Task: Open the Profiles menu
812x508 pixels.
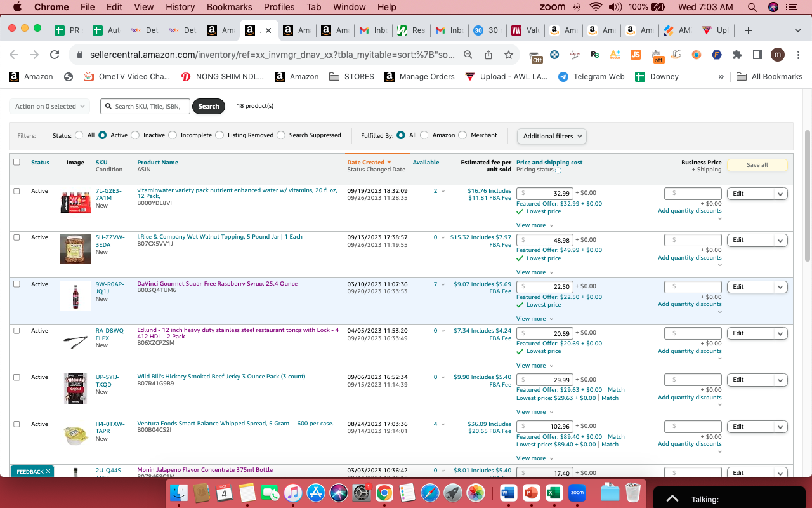Action: (x=279, y=7)
